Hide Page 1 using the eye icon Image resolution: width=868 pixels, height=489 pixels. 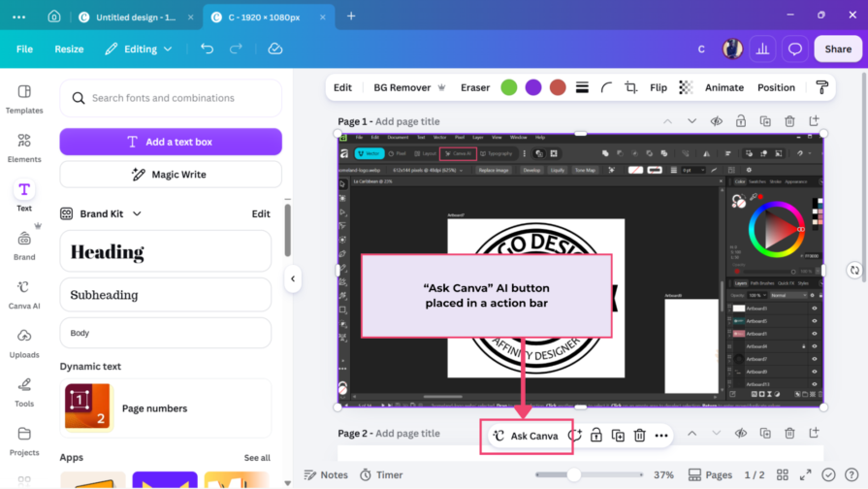click(x=717, y=121)
